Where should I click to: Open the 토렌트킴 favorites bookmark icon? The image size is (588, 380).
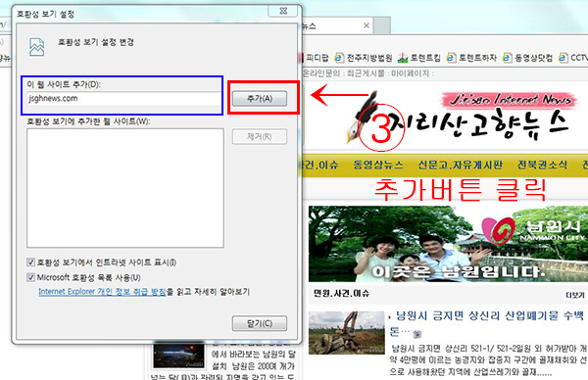403,58
